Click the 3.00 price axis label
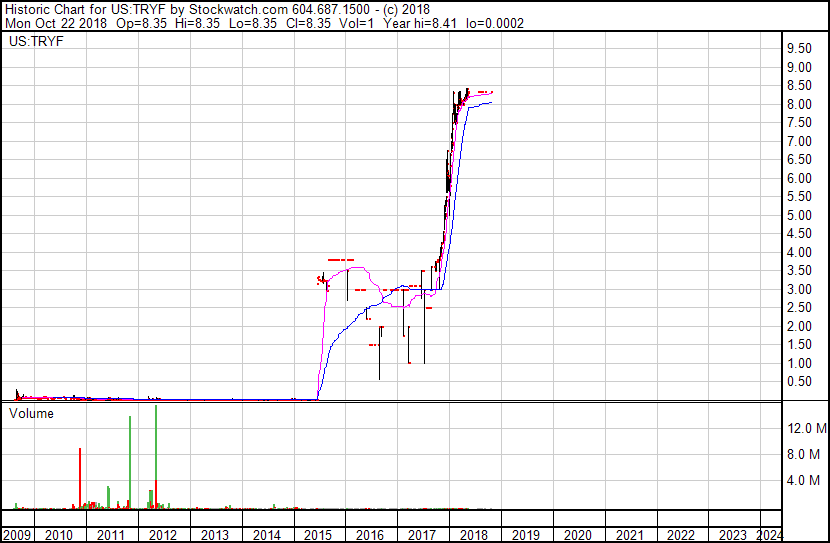Image resolution: width=830 pixels, height=543 pixels. [799, 289]
